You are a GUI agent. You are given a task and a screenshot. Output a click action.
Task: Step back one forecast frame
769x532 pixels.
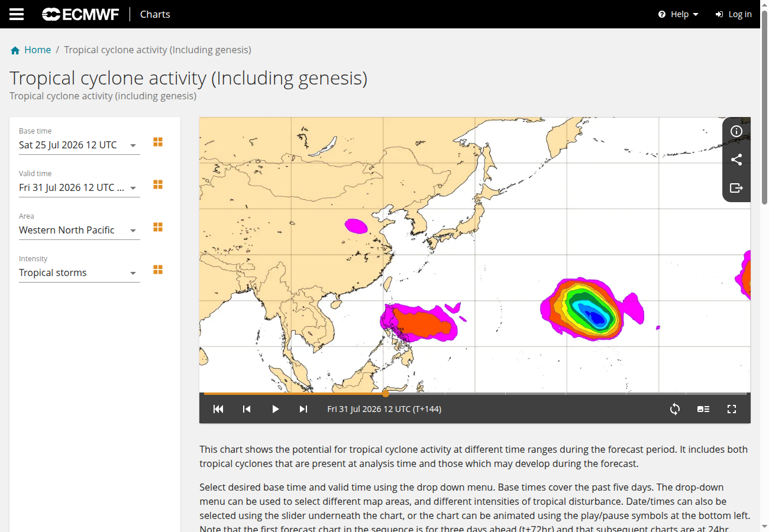tap(247, 409)
